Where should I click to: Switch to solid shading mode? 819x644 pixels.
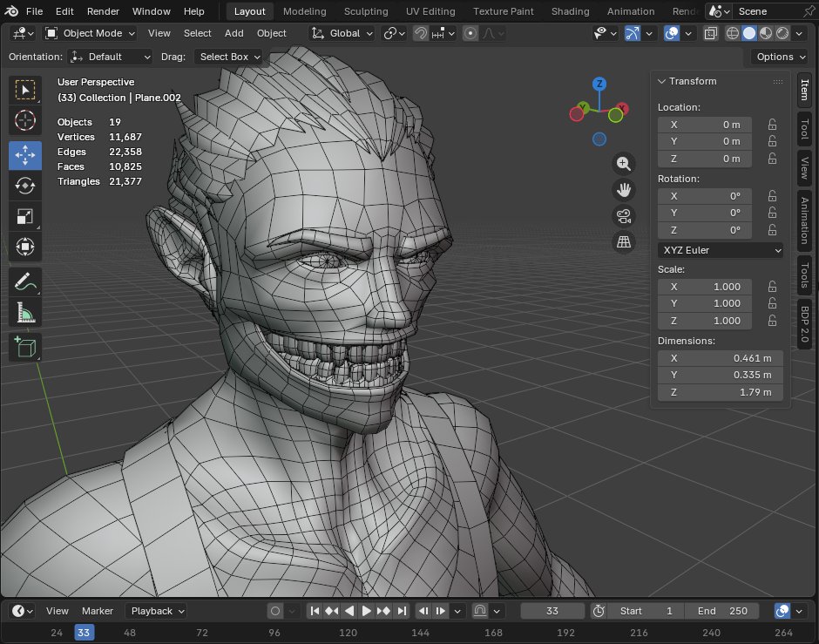749,33
